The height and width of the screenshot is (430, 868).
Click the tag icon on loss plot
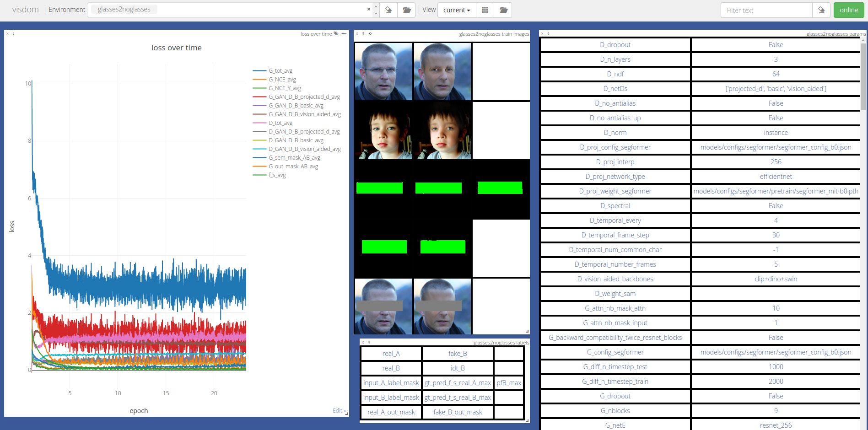(336, 33)
